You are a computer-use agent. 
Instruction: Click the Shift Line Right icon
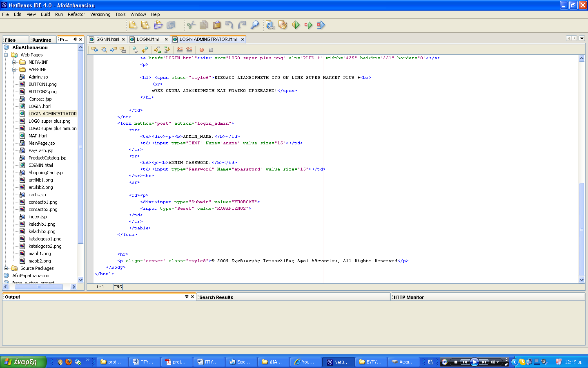coord(189,49)
